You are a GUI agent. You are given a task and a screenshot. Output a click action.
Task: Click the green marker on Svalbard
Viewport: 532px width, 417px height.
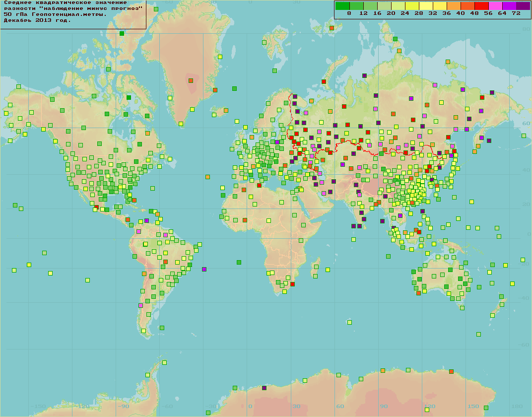pyautogui.click(x=265, y=42)
